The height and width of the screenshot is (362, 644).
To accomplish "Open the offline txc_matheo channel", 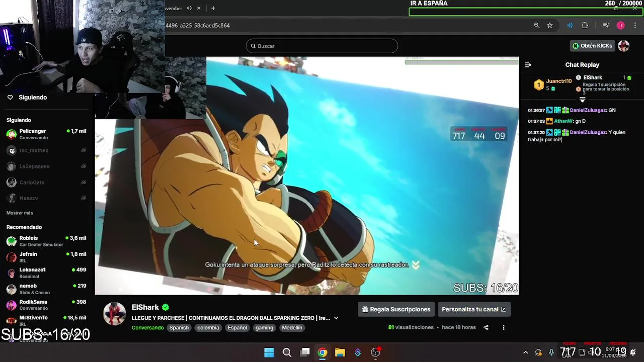I will pos(47,150).
